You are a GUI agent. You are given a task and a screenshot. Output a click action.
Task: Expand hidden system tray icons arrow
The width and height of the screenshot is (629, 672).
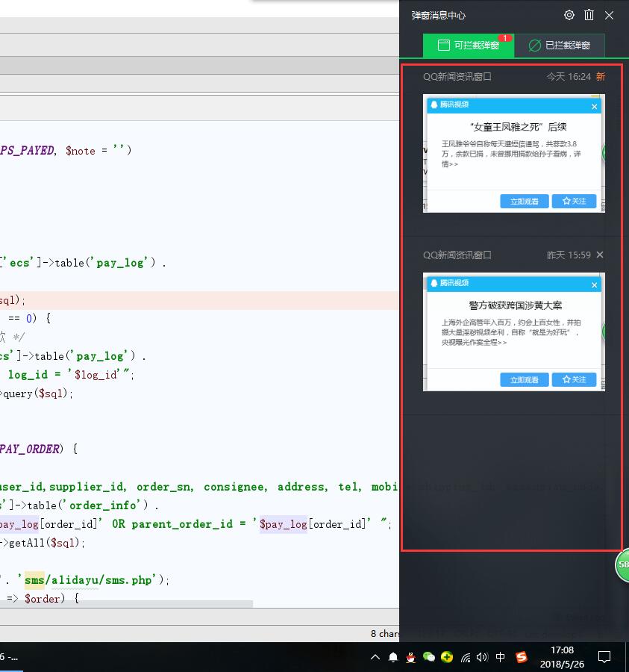tap(375, 657)
